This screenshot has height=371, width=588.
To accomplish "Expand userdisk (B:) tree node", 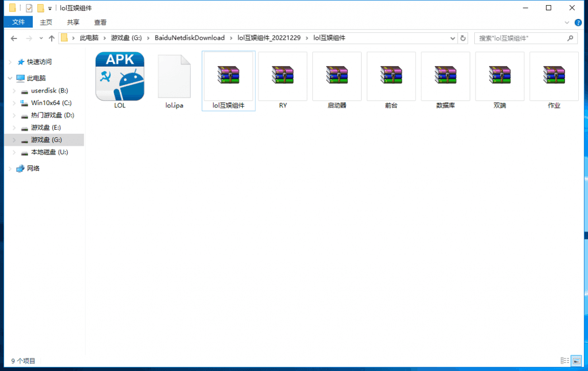I will 14,91.
